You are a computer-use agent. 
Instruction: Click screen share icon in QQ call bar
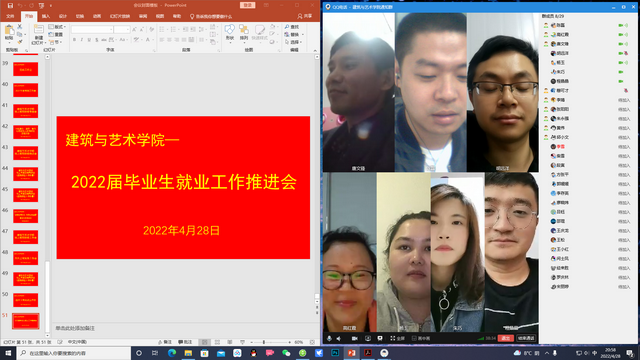[x=368, y=338]
